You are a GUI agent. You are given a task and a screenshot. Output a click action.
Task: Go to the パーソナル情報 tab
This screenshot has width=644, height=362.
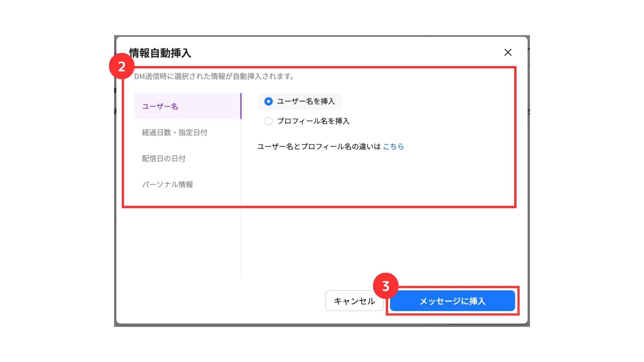pos(167,184)
